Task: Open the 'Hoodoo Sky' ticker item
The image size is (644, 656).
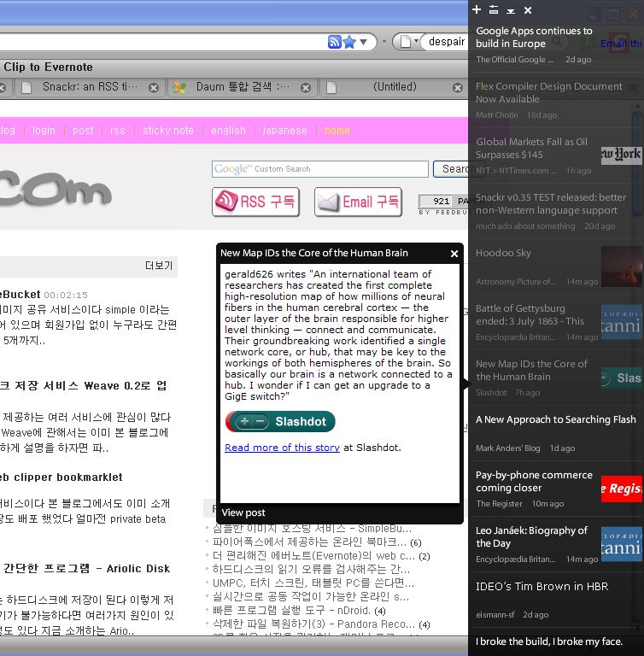Action: tap(503, 253)
